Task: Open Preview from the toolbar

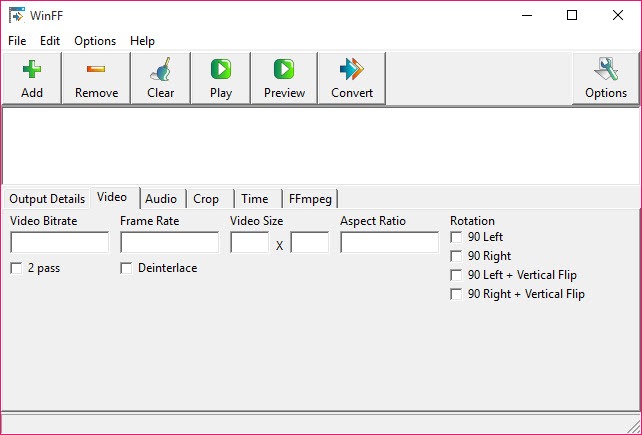Action: tap(284, 70)
